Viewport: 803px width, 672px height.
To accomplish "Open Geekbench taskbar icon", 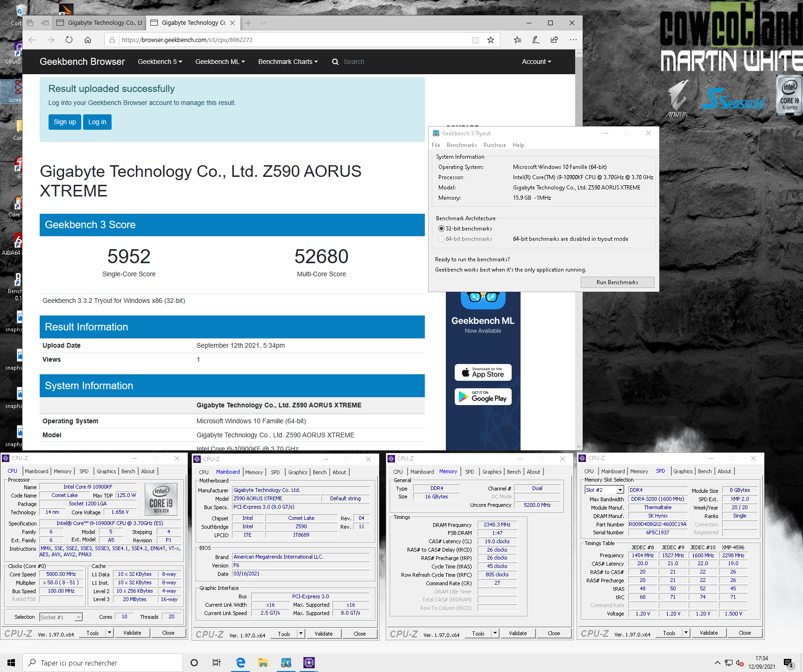I will tap(286, 663).
